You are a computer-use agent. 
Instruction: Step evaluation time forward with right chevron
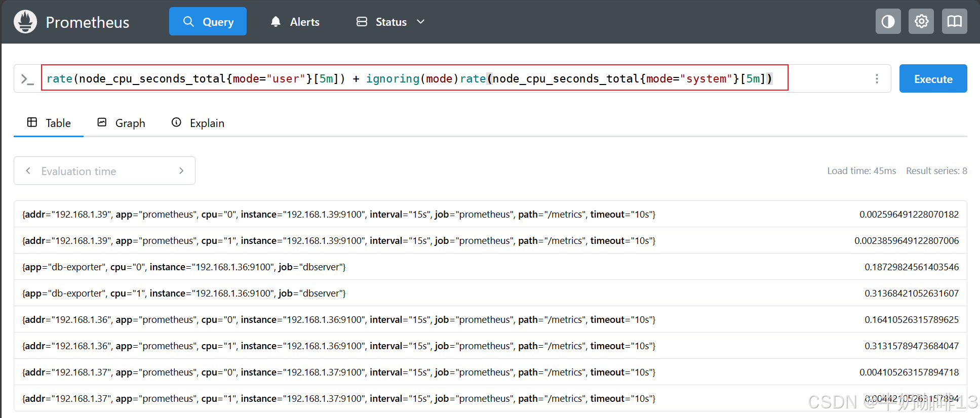[x=181, y=171]
